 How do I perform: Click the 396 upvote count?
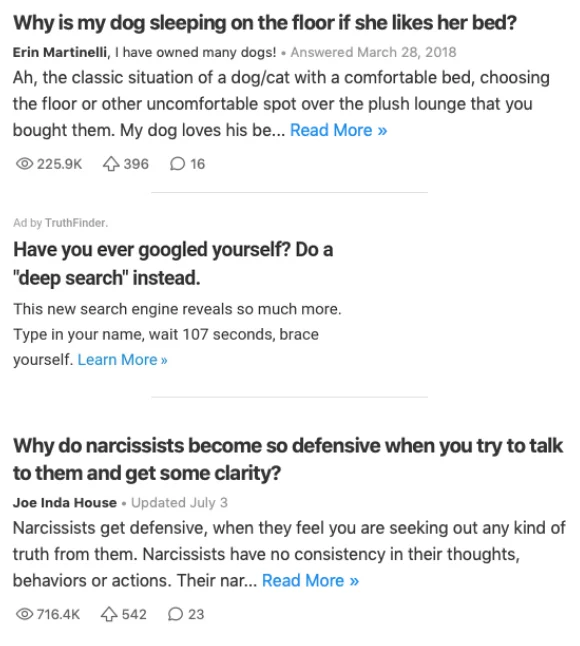[136, 164]
